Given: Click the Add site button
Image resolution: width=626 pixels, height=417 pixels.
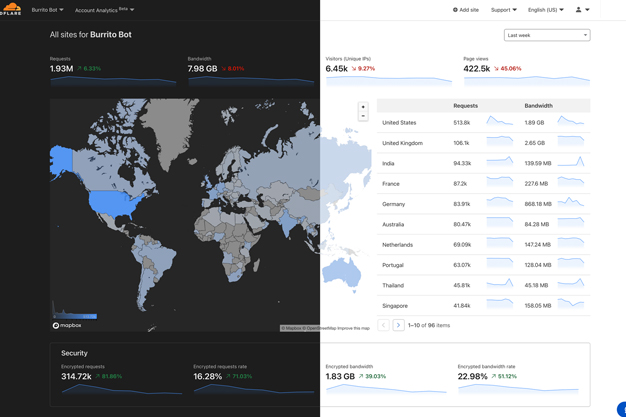Looking at the screenshot, I should 466,10.
